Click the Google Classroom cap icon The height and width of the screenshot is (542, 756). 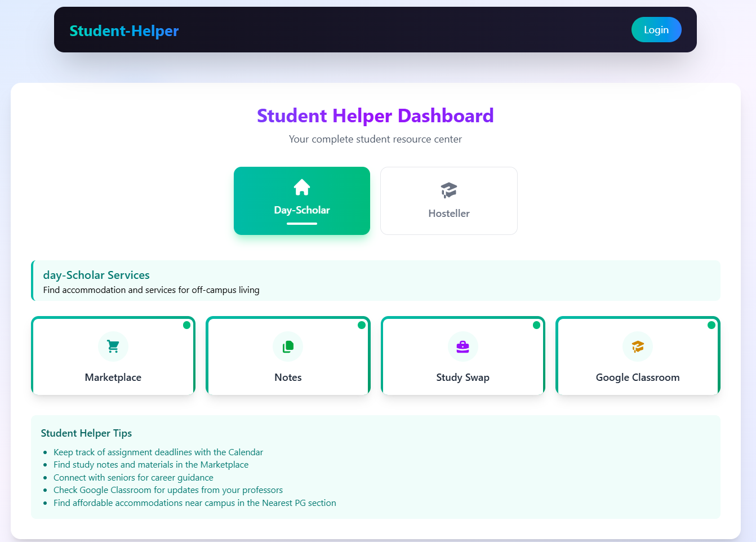[638, 346]
